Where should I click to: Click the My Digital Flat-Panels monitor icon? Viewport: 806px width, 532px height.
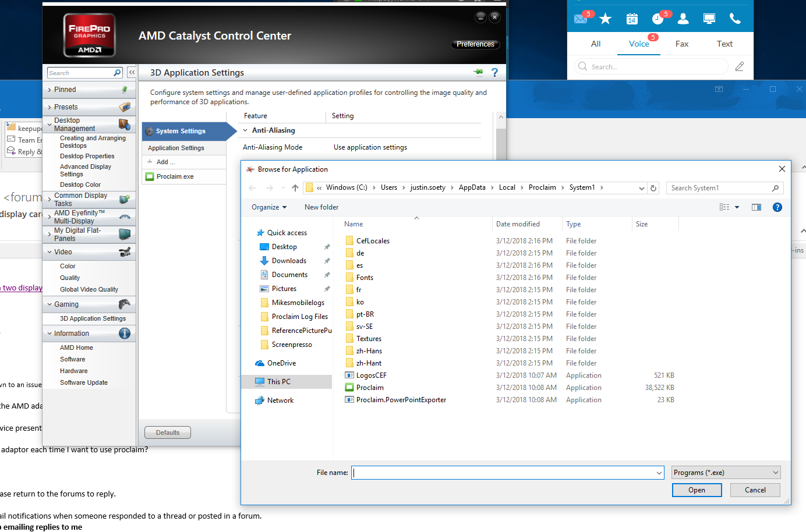[125, 234]
